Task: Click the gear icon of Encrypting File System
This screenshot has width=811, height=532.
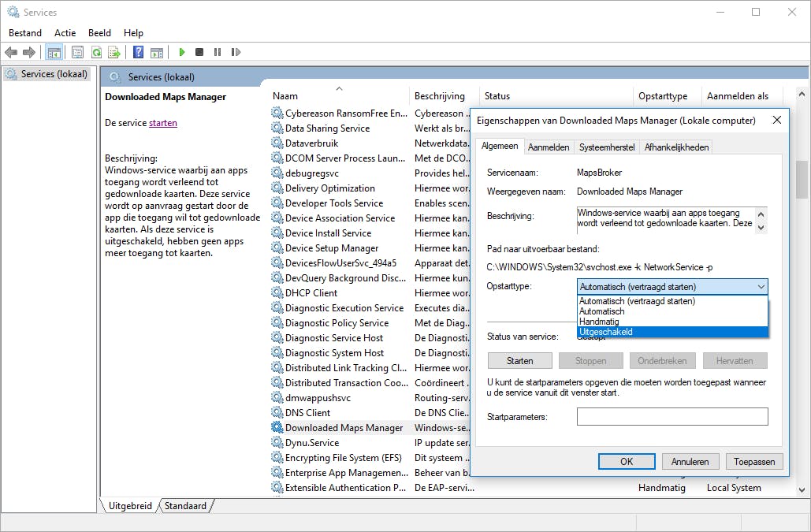Action: pyautogui.click(x=277, y=458)
